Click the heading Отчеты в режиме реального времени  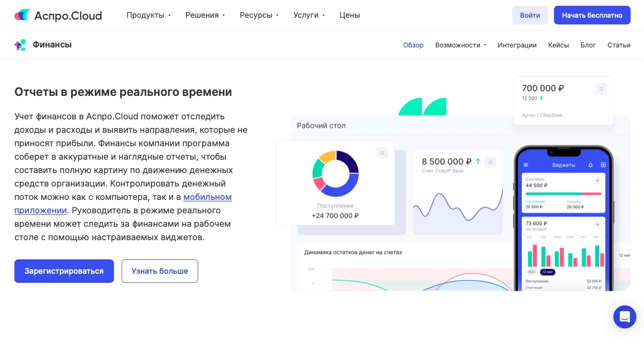(x=123, y=92)
